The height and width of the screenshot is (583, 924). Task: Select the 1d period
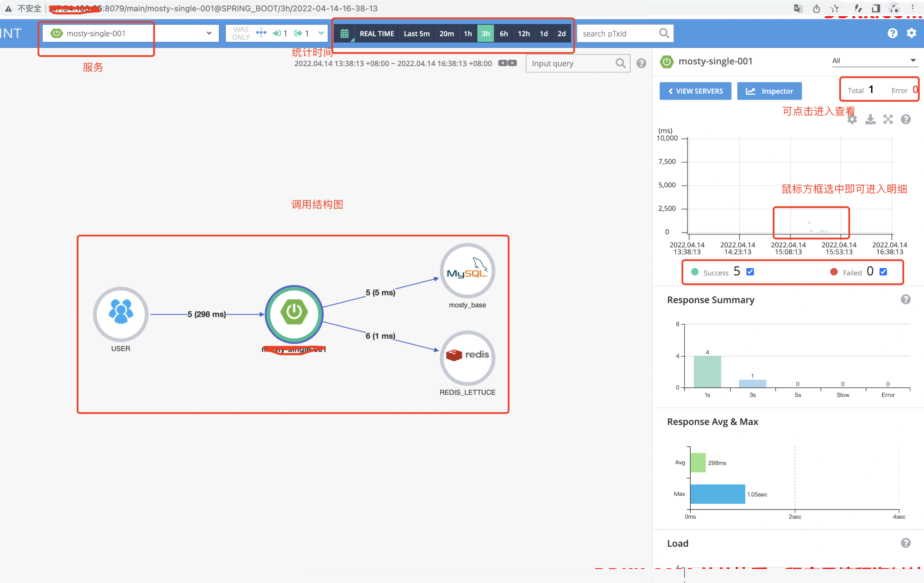click(543, 33)
